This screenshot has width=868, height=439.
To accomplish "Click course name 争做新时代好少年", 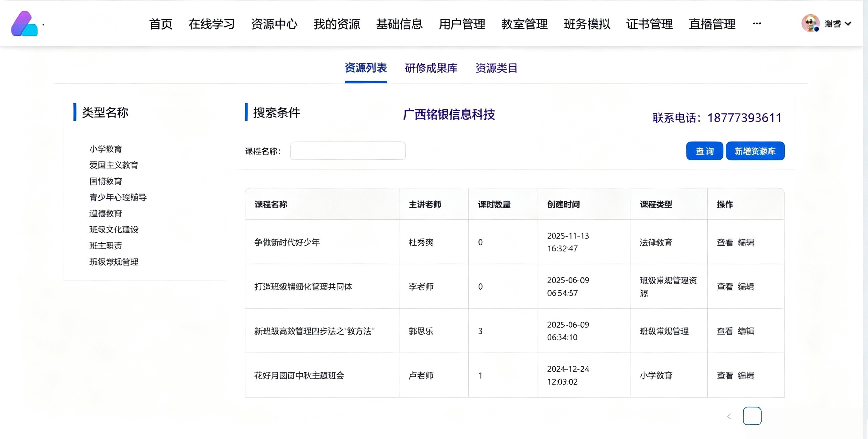I will [x=287, y=243].
